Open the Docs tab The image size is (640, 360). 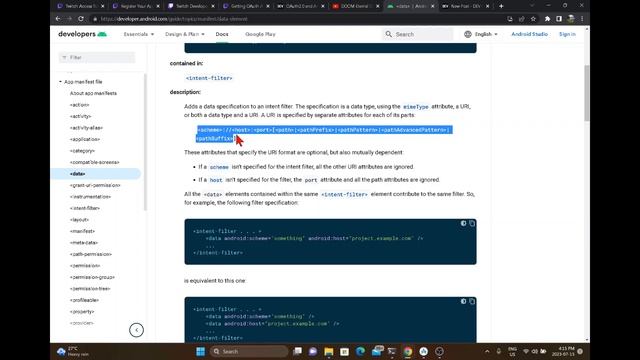[222, 34]
